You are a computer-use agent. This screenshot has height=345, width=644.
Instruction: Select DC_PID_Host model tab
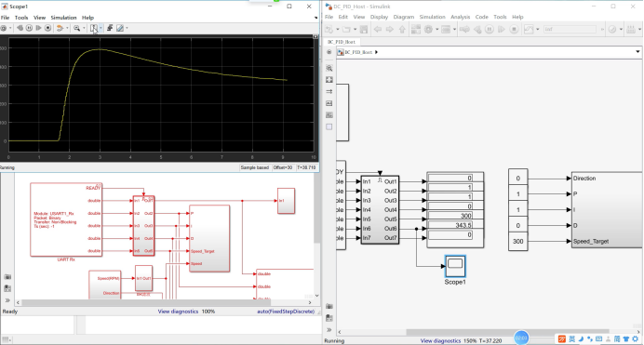[x=342, y=42]
